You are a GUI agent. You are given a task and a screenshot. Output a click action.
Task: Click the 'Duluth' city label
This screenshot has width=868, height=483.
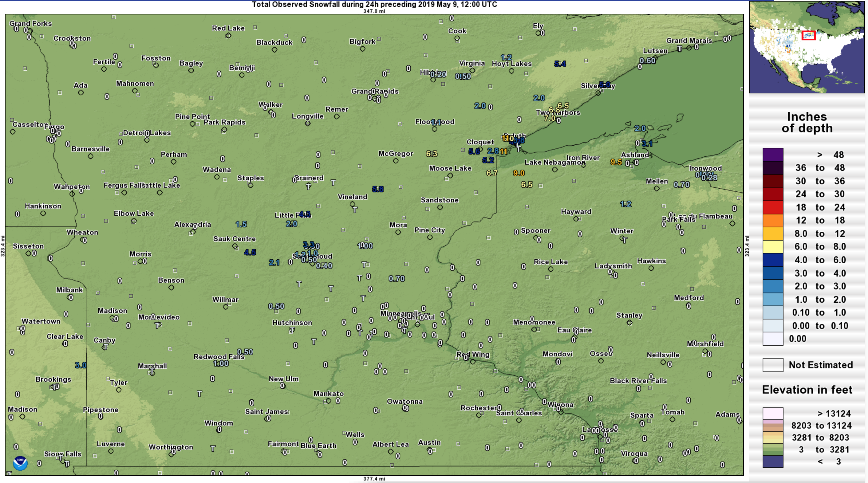coord(515,136)
